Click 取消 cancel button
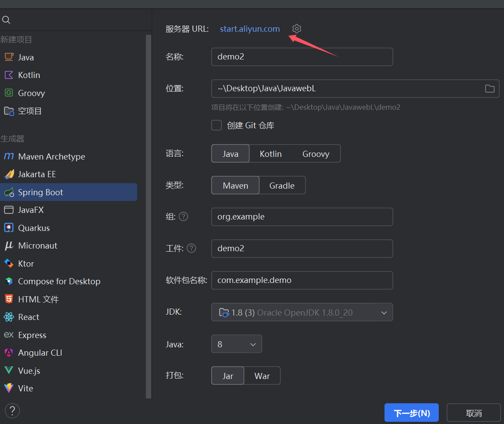504x424 pixels. [474, 413]
